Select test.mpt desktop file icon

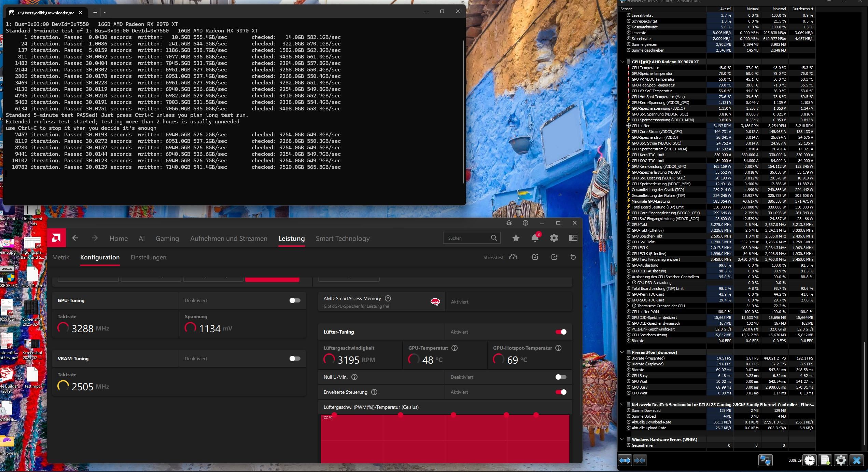[x=32, y=378]
